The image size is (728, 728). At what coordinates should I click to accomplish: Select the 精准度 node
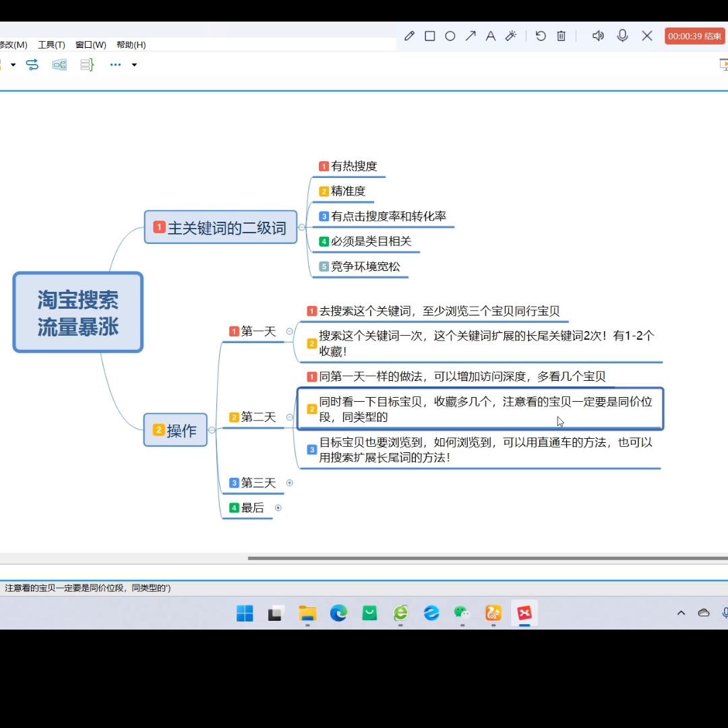tap(342, 191)
